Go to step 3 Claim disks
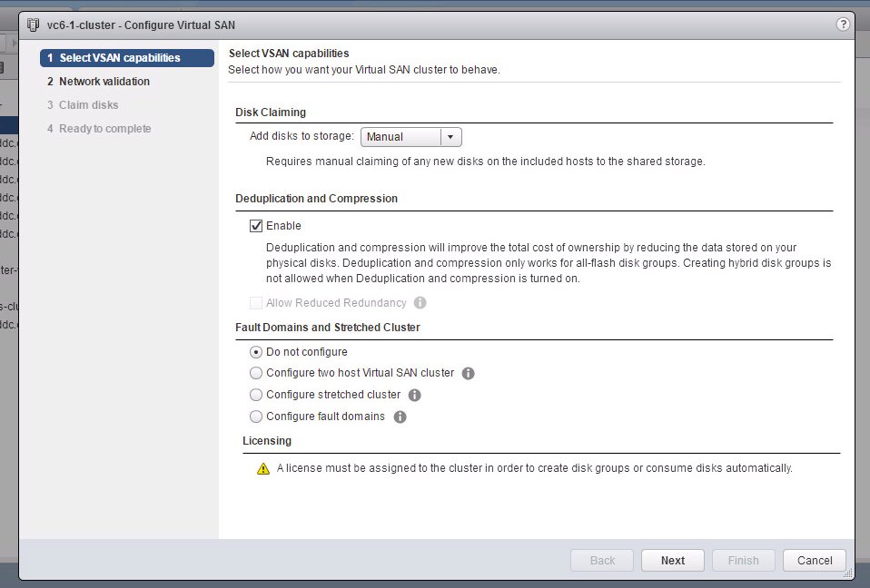Image resolution: width=870 pixels, height=588 pixels. tap(83, 105)
